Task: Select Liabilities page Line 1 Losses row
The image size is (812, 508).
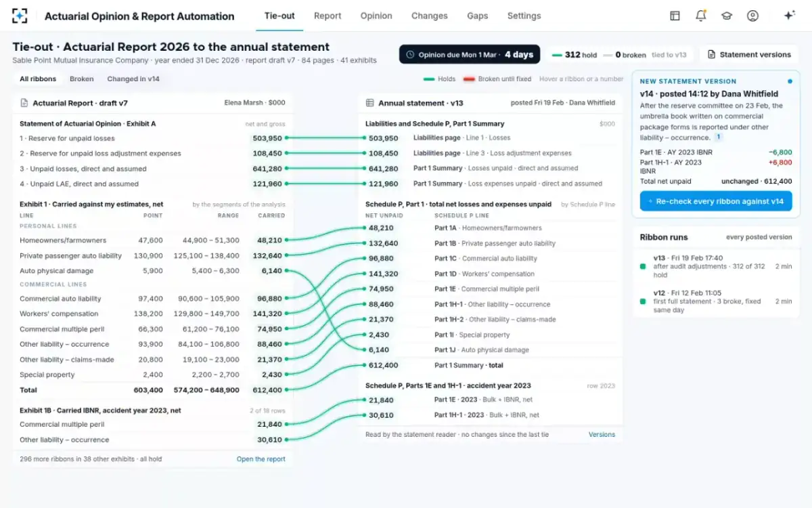Action: pos(490,138)
